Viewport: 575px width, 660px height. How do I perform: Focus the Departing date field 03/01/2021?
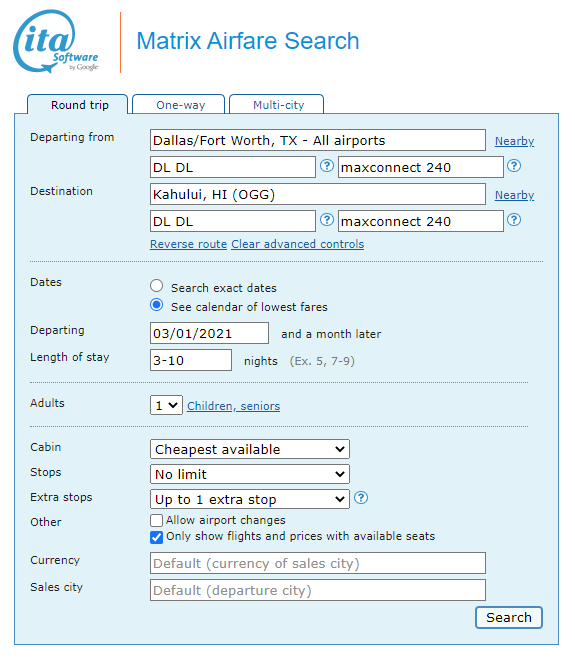coord(209,333)
